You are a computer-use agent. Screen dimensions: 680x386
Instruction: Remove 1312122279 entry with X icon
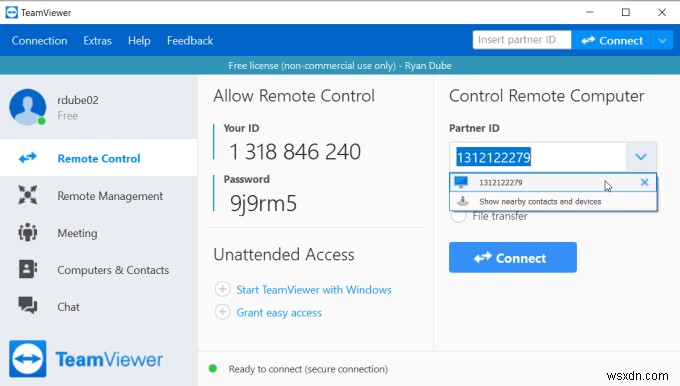pos(644,182)
